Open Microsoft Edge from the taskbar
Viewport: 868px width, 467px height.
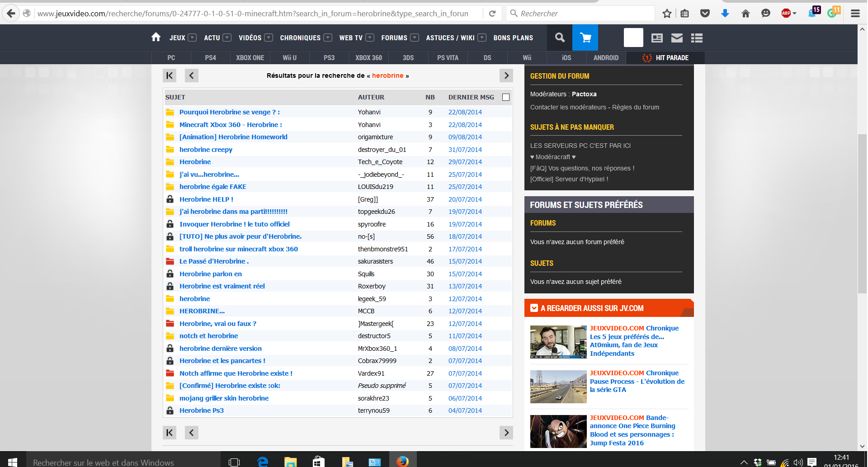(263, 461)
